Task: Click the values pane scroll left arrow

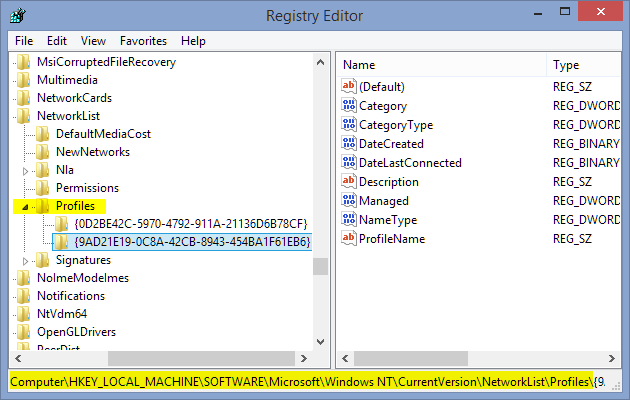Action: 345,358
